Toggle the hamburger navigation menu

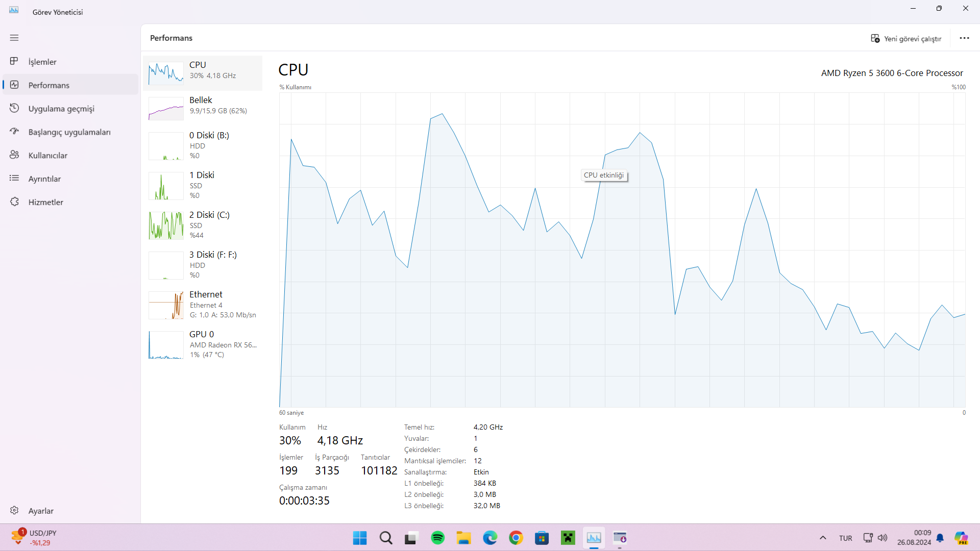pos(14,38)
